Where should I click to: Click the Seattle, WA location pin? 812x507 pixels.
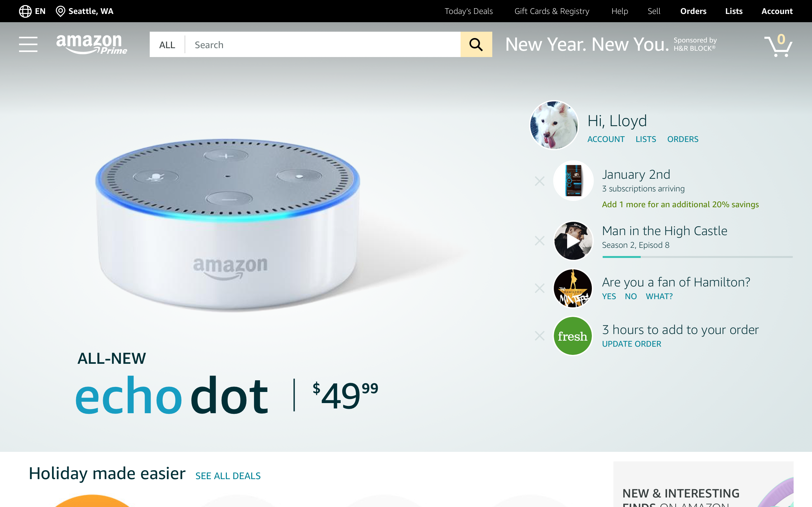60,11
